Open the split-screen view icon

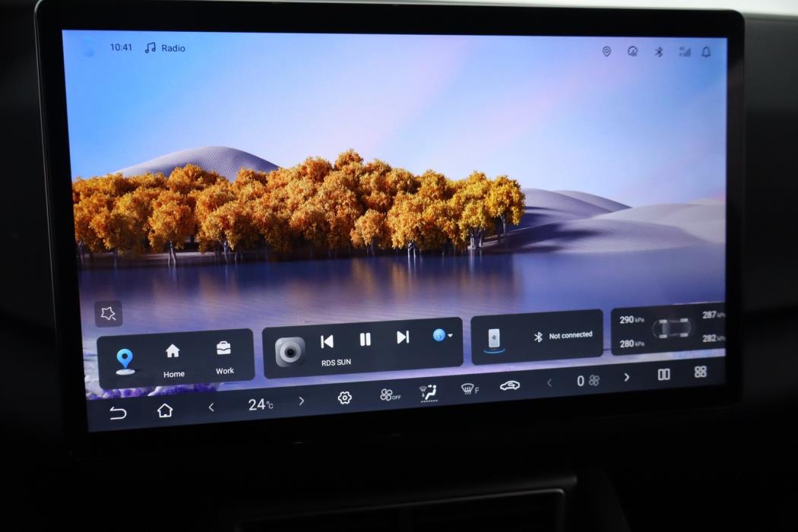[x=663, y=374]
